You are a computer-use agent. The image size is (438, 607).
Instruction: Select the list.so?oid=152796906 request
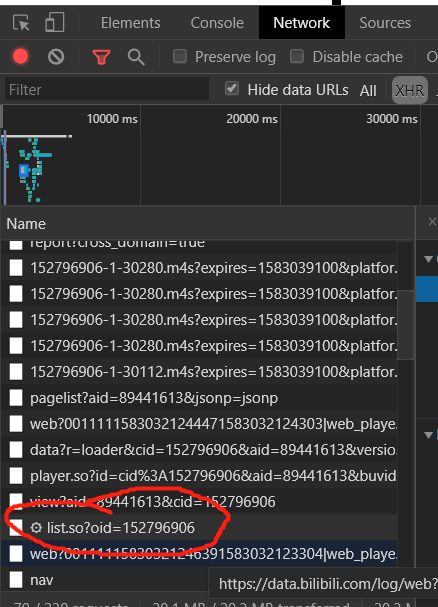pyautogui.click(x=199, y=527)
